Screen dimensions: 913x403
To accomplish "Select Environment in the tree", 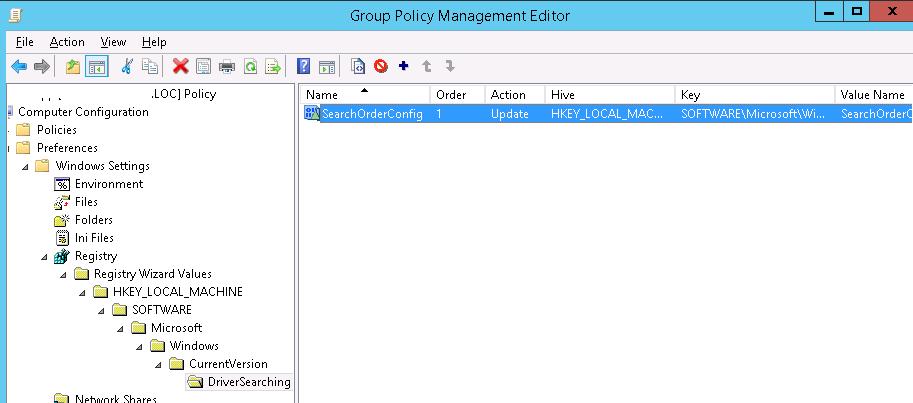I will tap(108, 184).
